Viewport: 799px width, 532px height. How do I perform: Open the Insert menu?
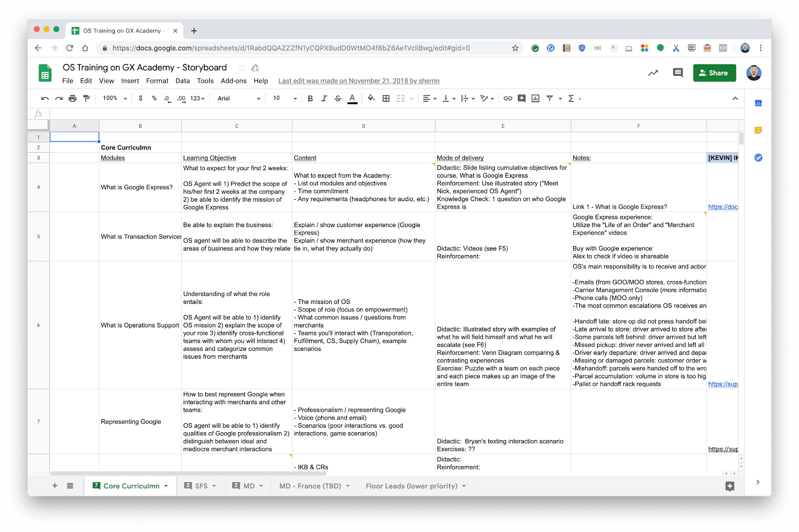point(130,81)
